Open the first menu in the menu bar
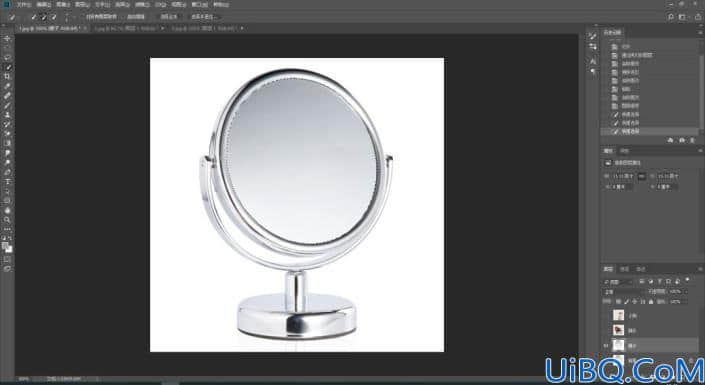The image size is (705, 385). [23, 5]
